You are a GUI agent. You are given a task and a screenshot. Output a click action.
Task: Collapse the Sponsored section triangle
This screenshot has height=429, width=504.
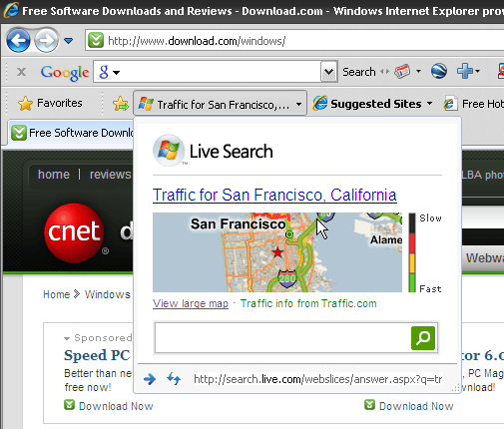click(67, 338)
